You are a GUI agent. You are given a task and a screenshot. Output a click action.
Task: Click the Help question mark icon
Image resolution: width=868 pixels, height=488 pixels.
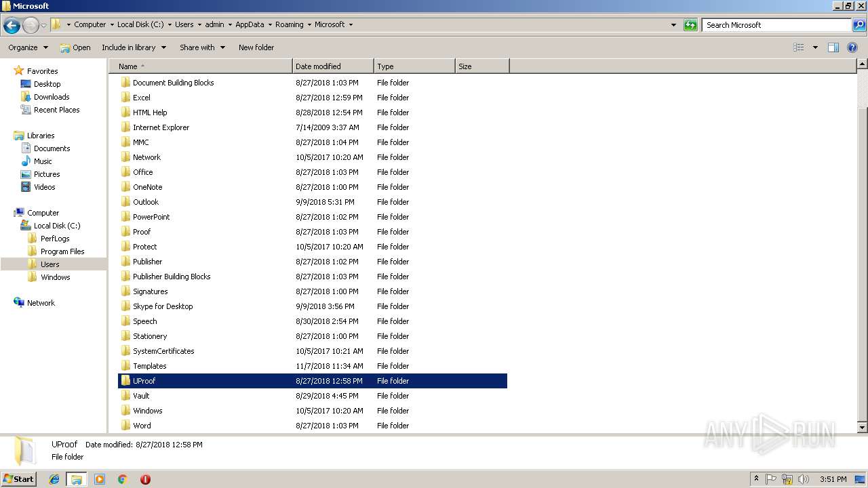click(852, 47)
